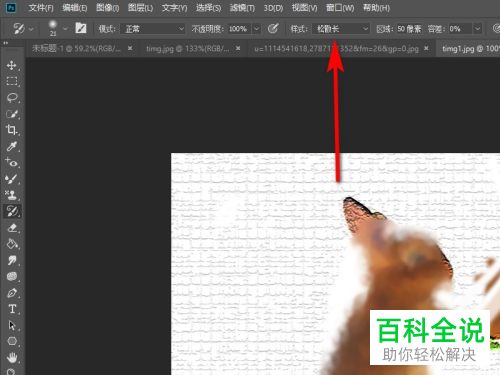Select the Paint Bucket tool
The image size is (500, 375).
click(12, 244)
